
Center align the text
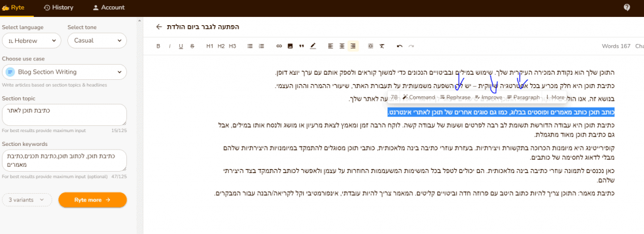coord(341,47)
